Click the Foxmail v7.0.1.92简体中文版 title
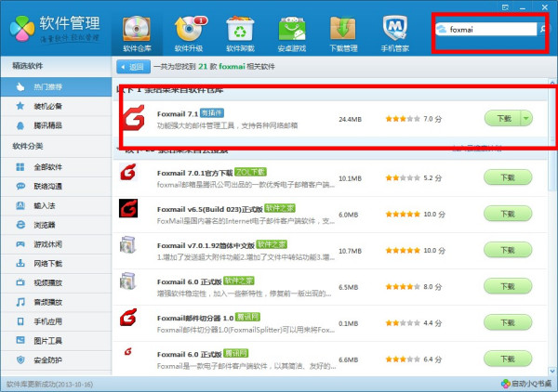Image resolution: width=558 pixels, height=392 pixels. [x=206, y=245]
